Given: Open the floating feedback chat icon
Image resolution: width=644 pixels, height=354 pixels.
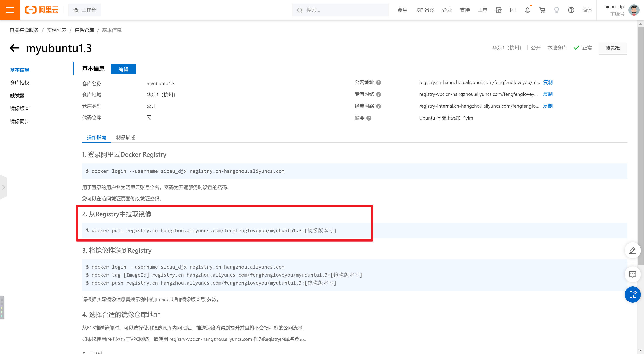Looking at the screenshot, I should pyautogui.click(x=633, y=274).
